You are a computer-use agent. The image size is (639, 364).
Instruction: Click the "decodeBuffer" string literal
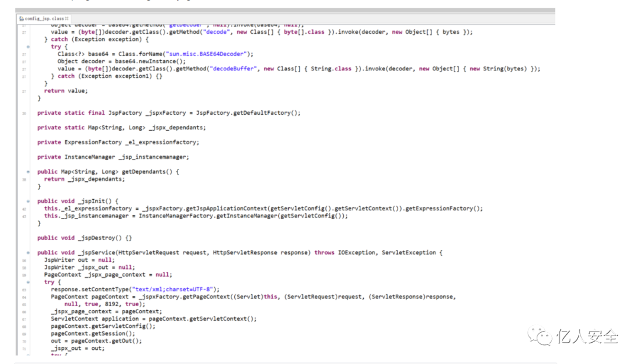(x=233, y=69)
